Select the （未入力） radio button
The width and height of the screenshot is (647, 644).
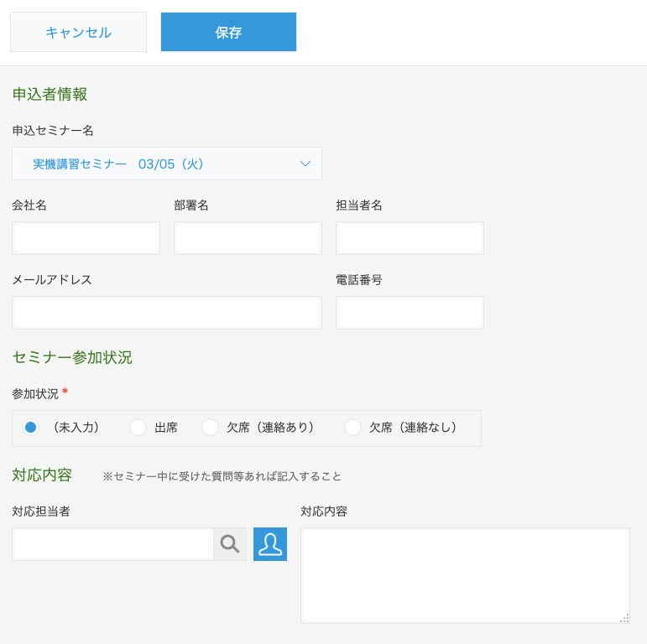tap(30, 427)
